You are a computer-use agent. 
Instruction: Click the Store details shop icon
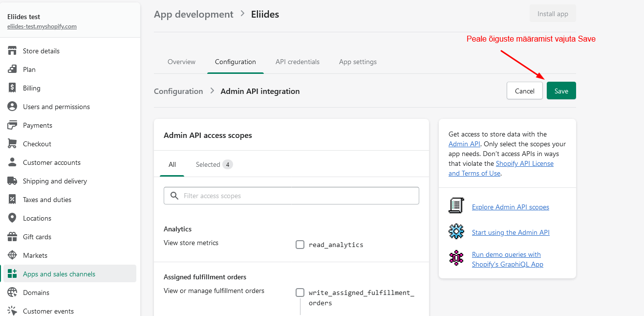pyautogui.click(x=13, y=51)
